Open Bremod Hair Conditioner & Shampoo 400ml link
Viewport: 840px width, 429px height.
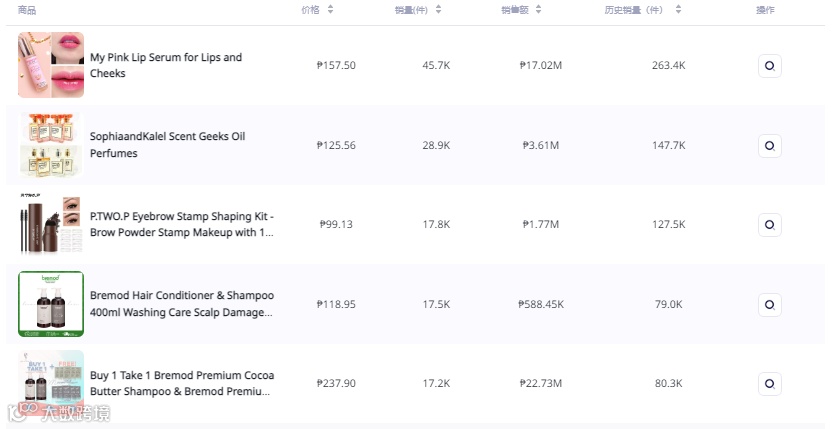click(181, 304)
